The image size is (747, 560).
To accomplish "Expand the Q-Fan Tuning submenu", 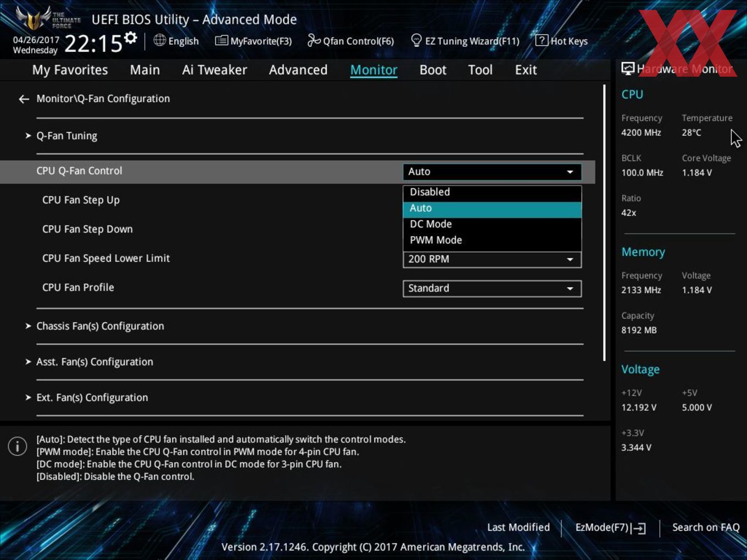I will [66, 136].
